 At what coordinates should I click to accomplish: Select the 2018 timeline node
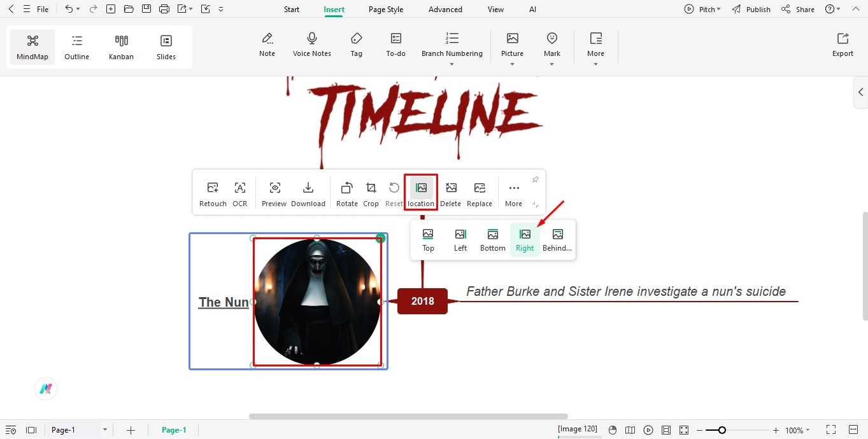pos(422,301)
